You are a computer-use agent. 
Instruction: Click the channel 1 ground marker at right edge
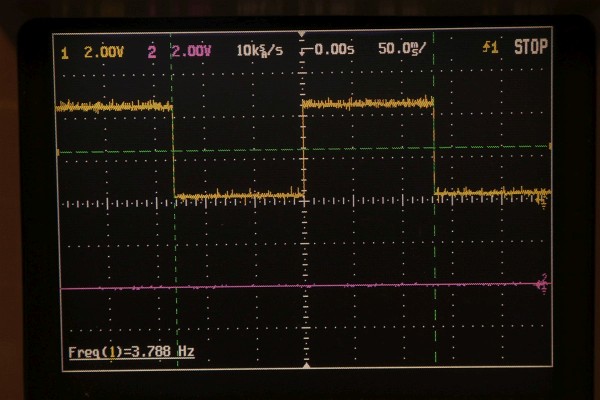[543, 200]
